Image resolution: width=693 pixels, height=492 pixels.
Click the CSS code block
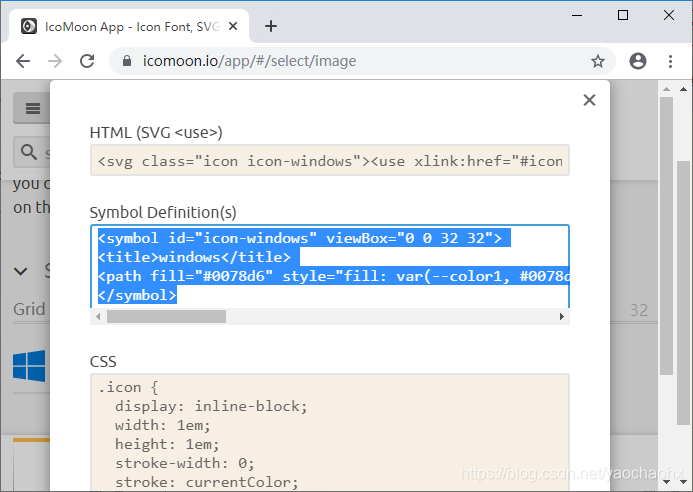pos(330,432)
